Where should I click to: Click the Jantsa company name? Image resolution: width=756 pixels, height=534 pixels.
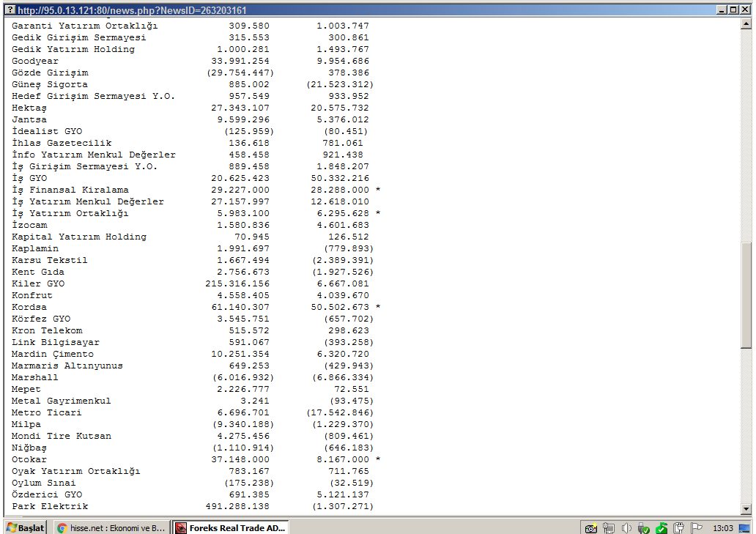(29, 119)
